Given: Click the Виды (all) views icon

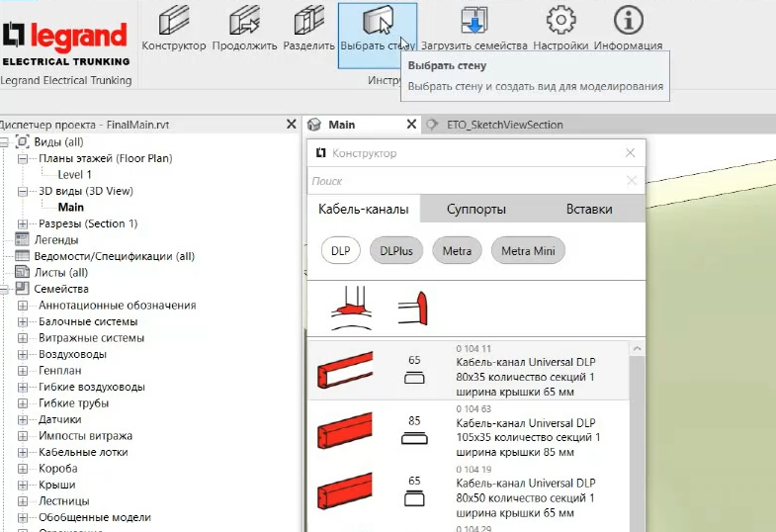Looking at the screenshot, I should [22, 142].
